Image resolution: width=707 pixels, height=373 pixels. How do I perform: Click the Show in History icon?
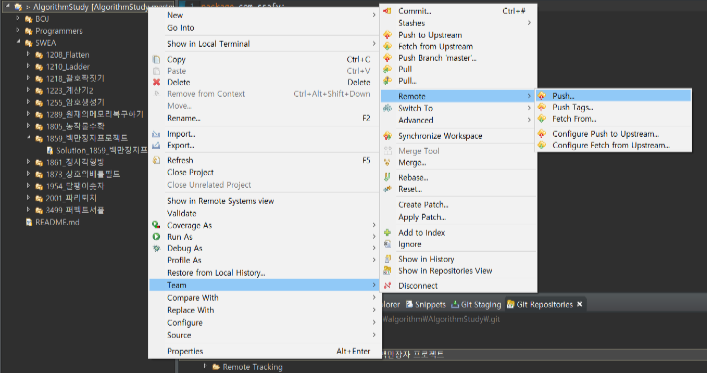click(387, 259)
